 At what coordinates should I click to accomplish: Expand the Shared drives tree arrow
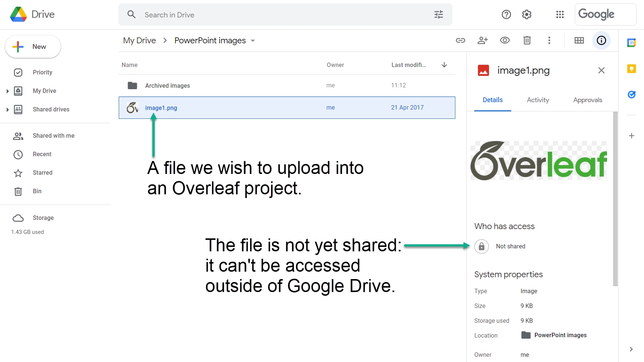tap(7, 110)
